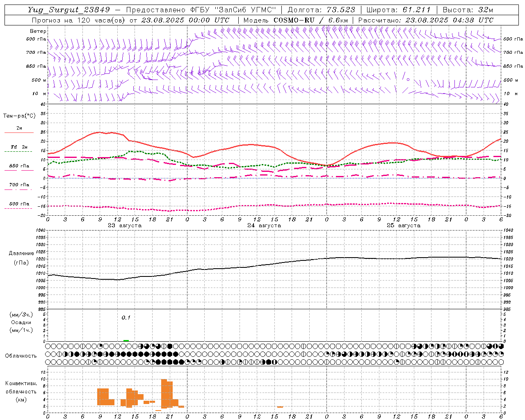Click the 700 гПа temperature legend entry
Image resolution: width=525 pixels, height=420 pixels.
(19, 185)
